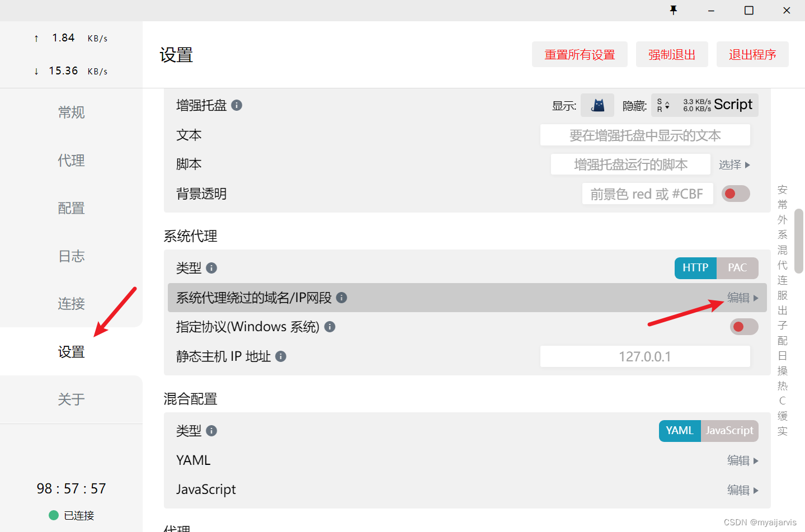Open the 连接 tab in sidebar
The height and width of the screenshot is (532, 805).
71,304
